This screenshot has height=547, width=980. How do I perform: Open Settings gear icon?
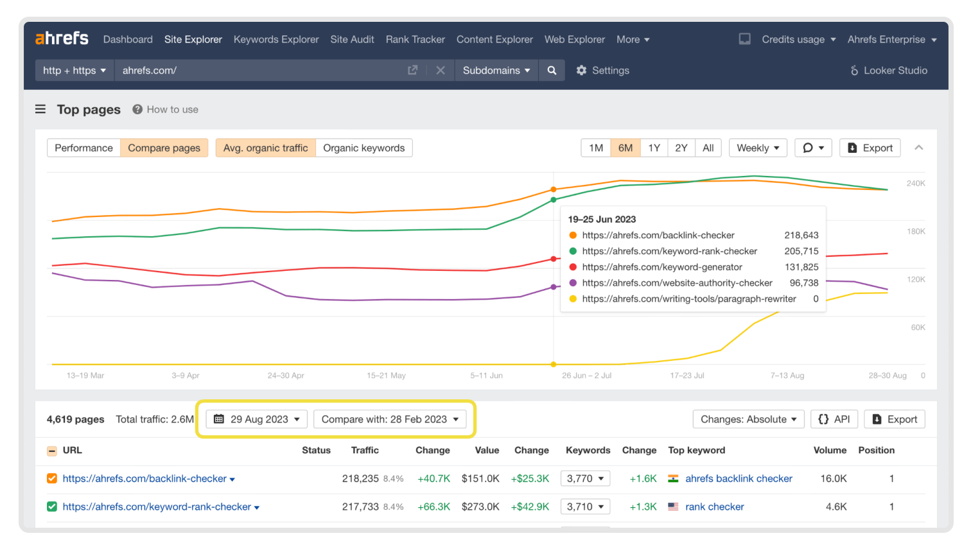pyautogui.click(x=581, y=71)
